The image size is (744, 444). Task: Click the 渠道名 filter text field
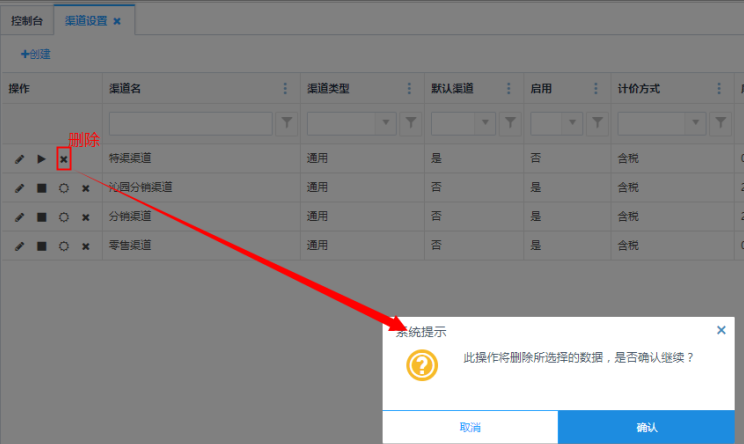pyautogui.click(x=190, y=123)
